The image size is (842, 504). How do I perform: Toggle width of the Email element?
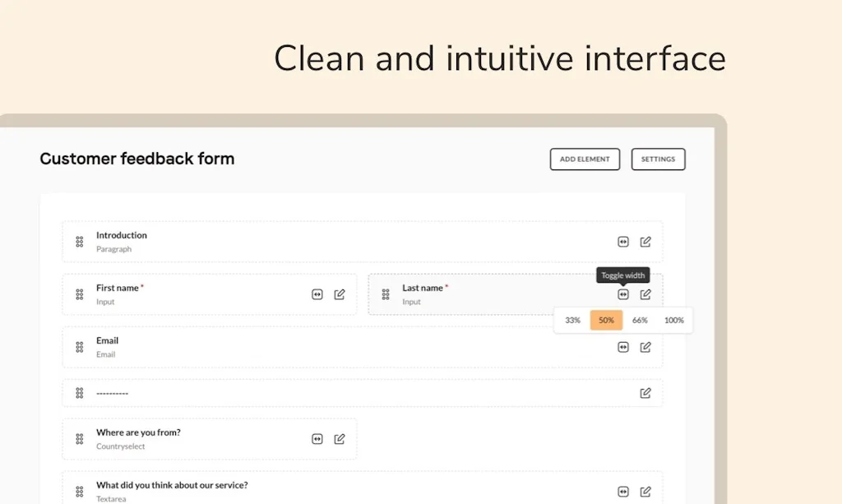(623, 347)
